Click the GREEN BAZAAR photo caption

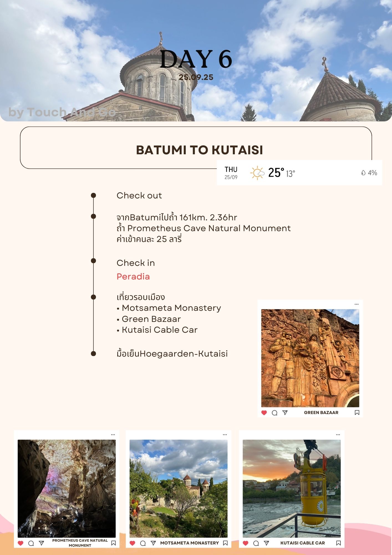pyautogui.click(x=321, y=413)
